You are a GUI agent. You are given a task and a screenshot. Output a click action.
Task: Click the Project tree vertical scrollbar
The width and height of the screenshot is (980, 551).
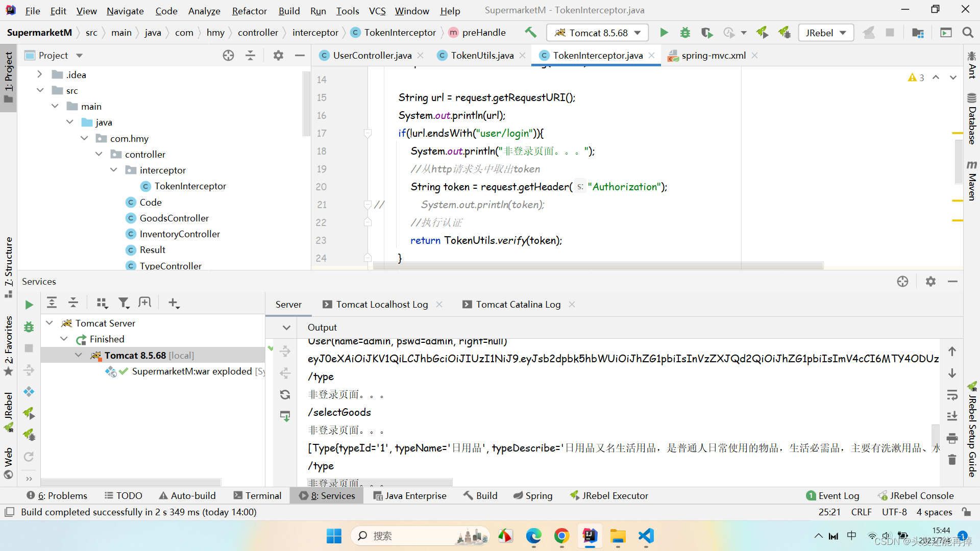click(306, 104)
